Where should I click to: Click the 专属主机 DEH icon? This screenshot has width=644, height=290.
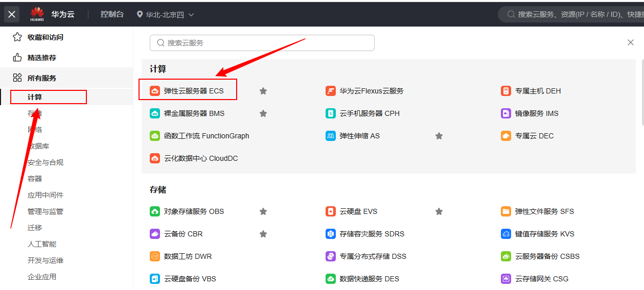coord(506,91)
